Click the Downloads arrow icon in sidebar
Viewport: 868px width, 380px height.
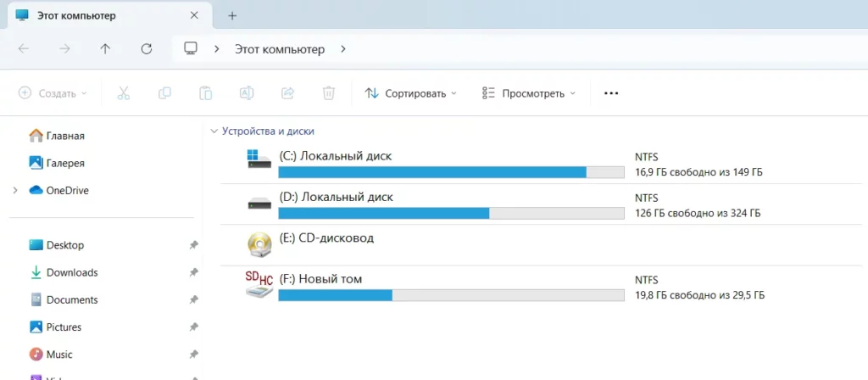(x=36, y=272)
